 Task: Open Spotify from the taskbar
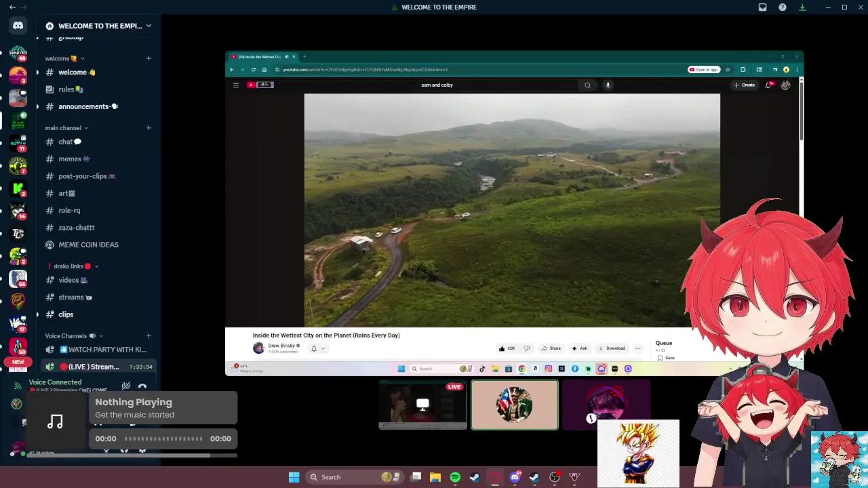455,477
